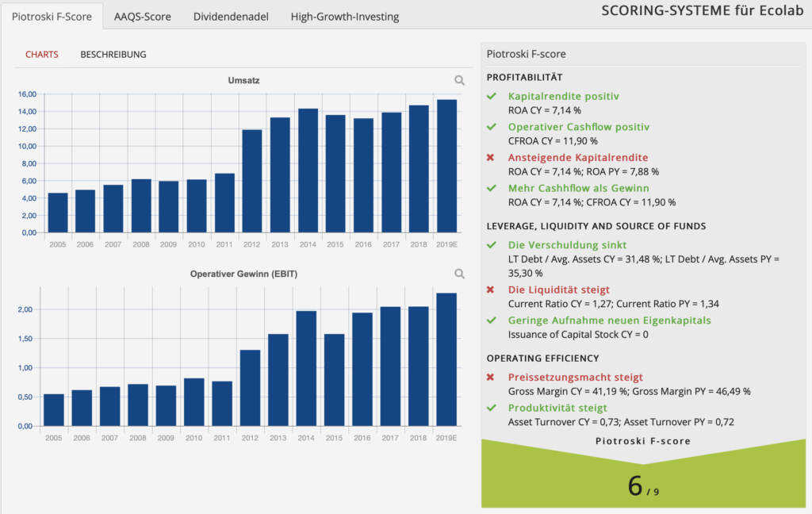This screenshot has height=514, width=812.
Task: Click the 'LT Debt / Avg. Assets CY' line
Action: 644,266
